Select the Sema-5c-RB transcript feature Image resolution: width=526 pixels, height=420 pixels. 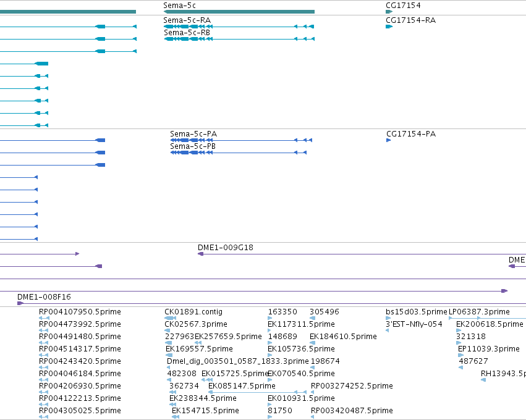(x=239, y=39)
